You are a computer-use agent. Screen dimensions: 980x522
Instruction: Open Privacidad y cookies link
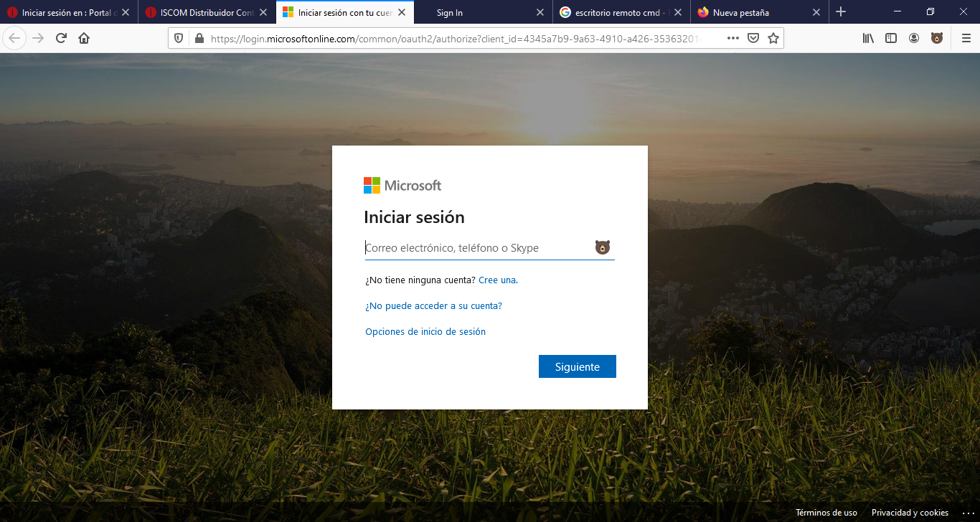tap(910, 513)
